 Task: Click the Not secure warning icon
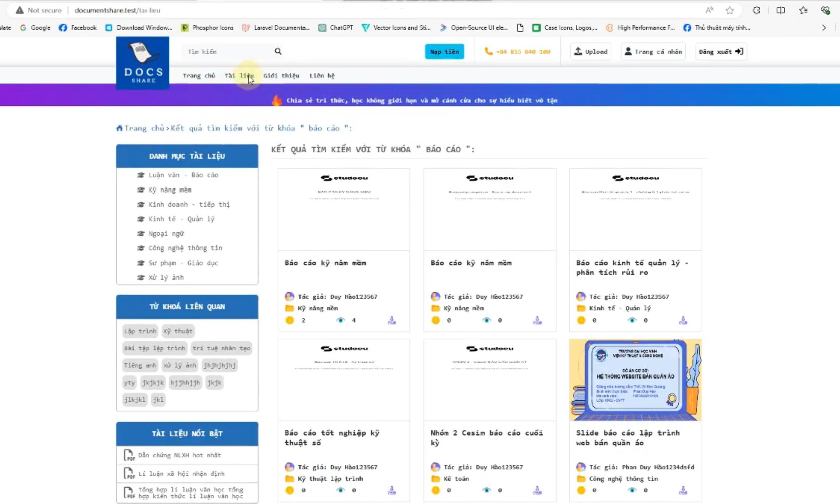(x=19, y=10)
